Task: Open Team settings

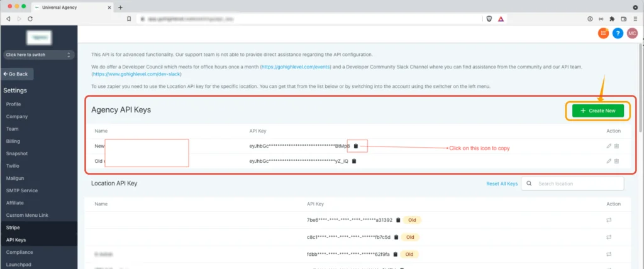Action: pos(12,129)
